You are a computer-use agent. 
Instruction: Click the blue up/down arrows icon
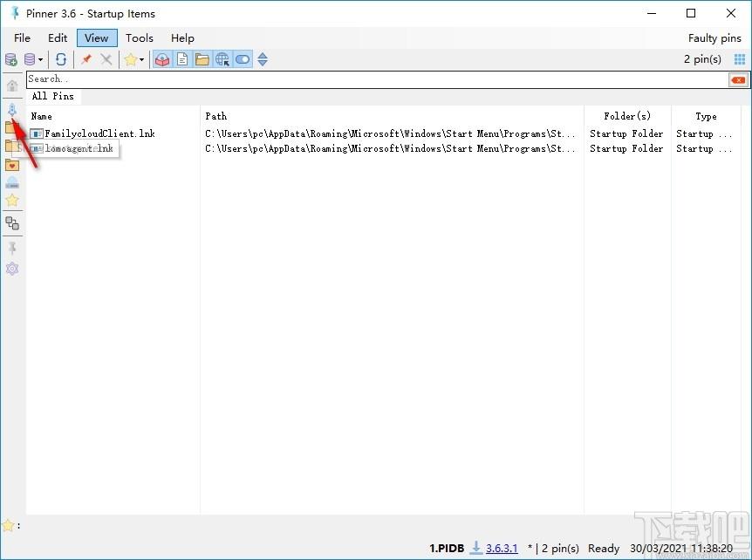click(x=263, y=59)
